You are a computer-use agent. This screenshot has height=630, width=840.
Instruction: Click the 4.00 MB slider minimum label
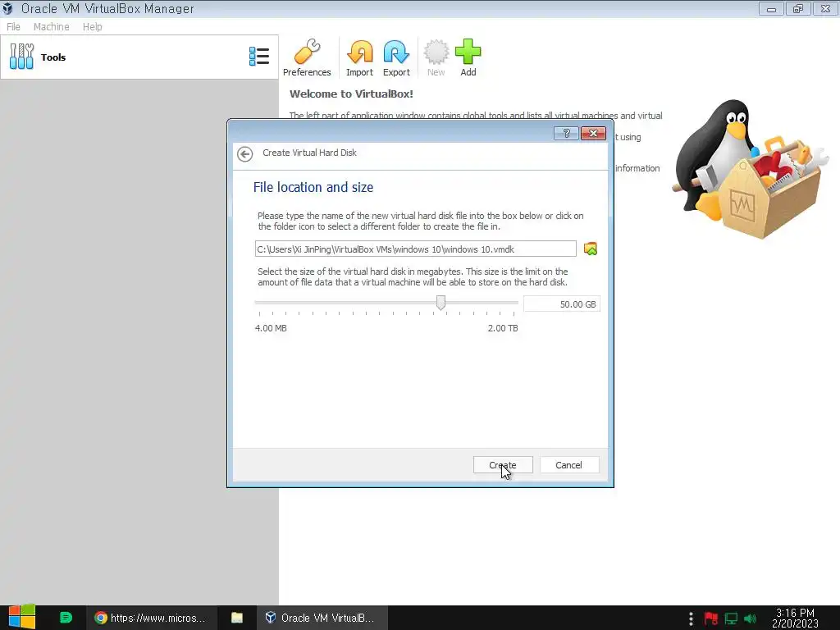(271, 328)
